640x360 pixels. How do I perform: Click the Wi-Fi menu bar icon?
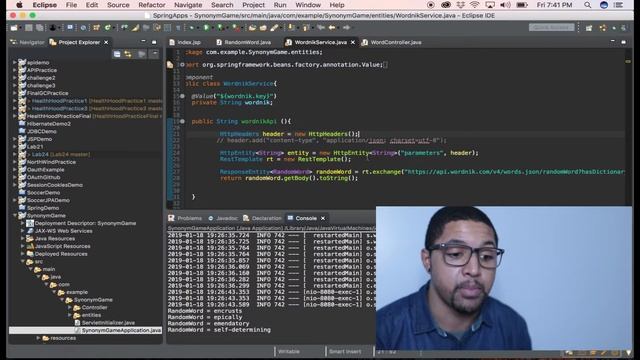pyautogui.click(x=474, y=5)
